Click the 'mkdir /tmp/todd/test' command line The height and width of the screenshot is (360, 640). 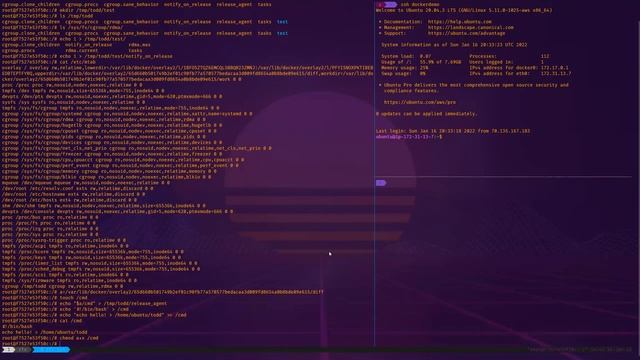pos(58,10)
